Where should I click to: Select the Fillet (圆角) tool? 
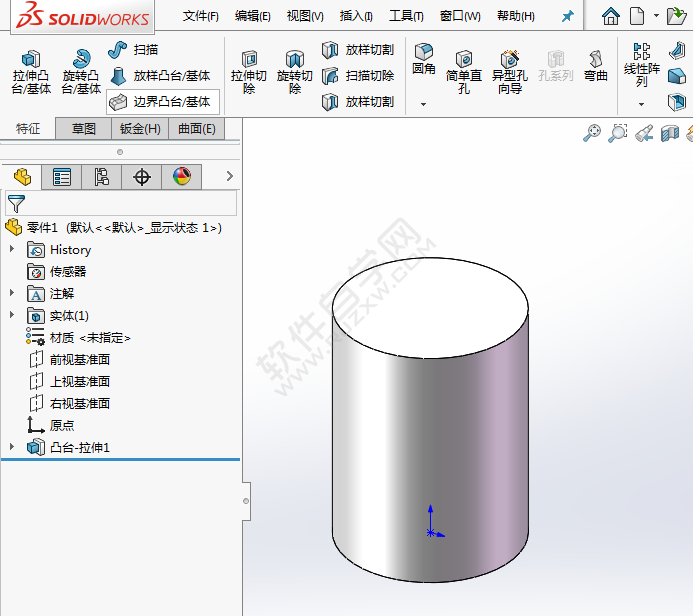424,58
